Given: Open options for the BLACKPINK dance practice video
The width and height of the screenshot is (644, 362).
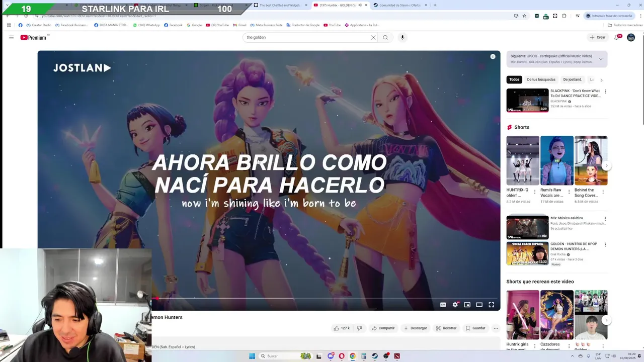Looking at the screenshot, I should coord(605,92).
